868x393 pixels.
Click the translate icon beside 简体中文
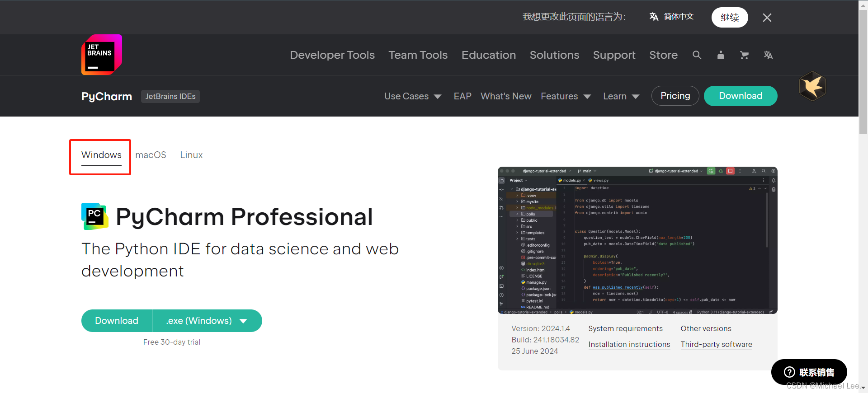(x=654, y=17)
